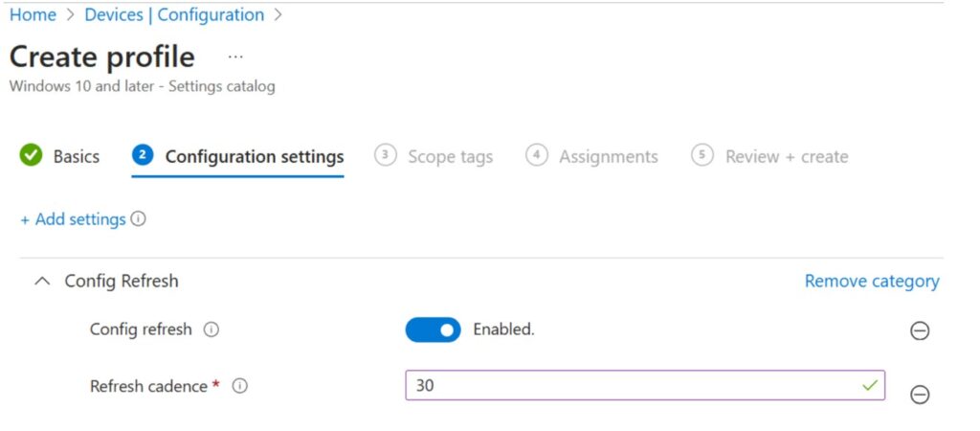Disable the Config refresh toggle
This screenshot has width=980, height=431.
433,329
